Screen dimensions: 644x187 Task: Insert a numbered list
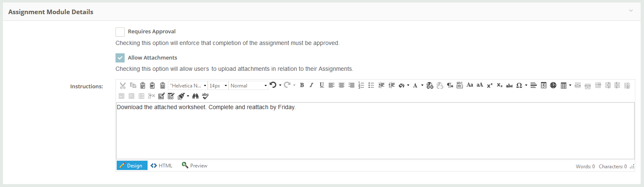361,85
